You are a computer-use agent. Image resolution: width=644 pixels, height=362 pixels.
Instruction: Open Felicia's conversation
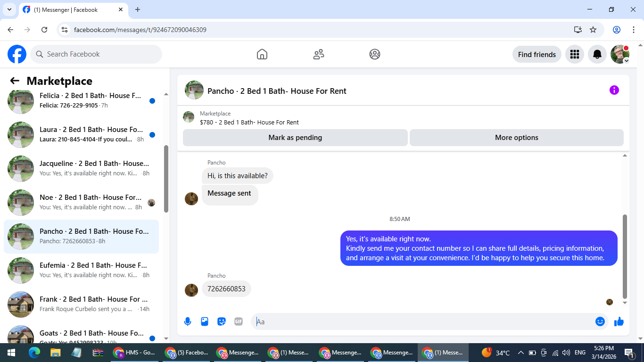pos(81,100)
